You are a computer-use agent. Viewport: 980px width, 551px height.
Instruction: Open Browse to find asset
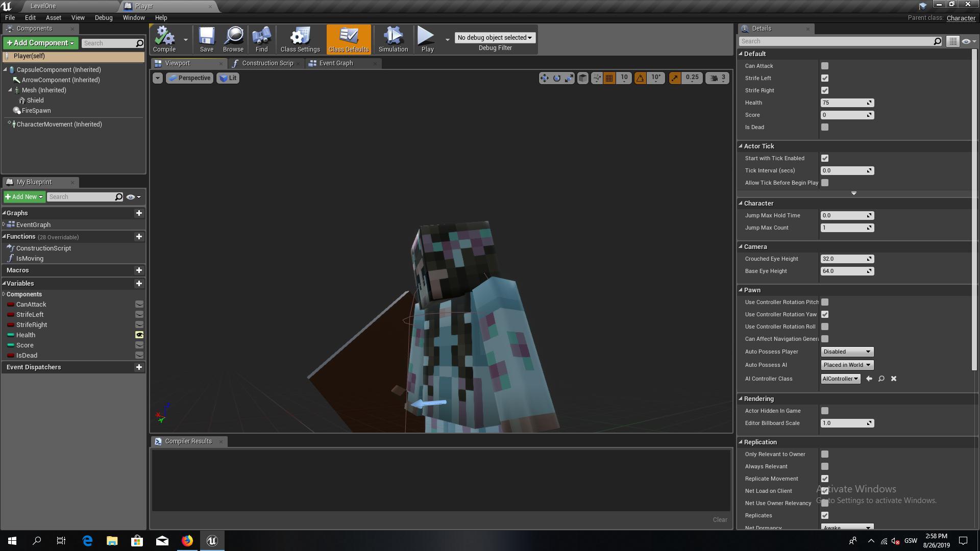(233, 39)
